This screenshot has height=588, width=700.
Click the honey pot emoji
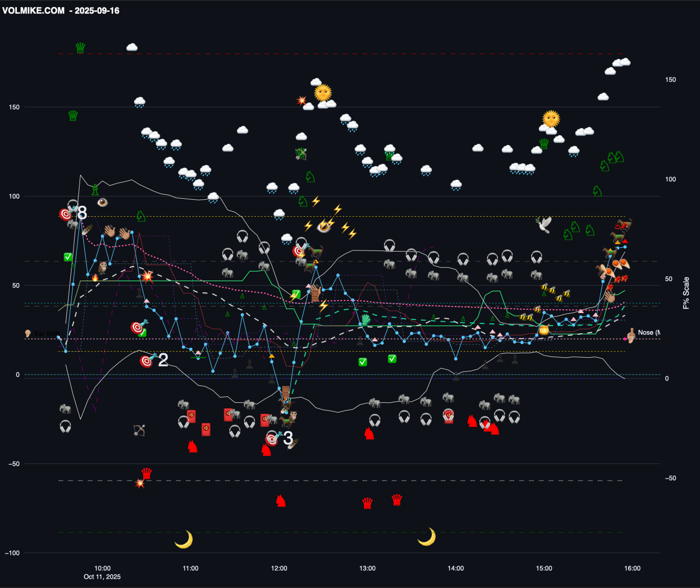click(x=543, y=330)
